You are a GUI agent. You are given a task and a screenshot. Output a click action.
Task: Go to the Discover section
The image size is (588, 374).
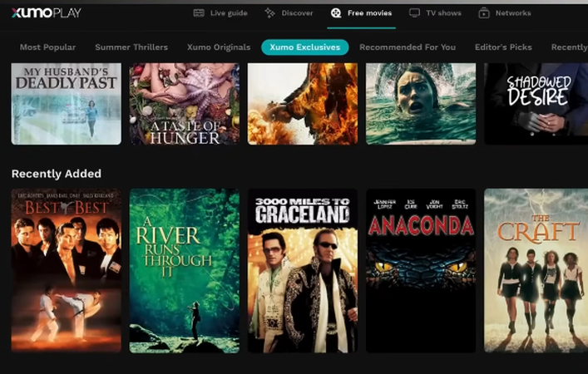[289, 13]
